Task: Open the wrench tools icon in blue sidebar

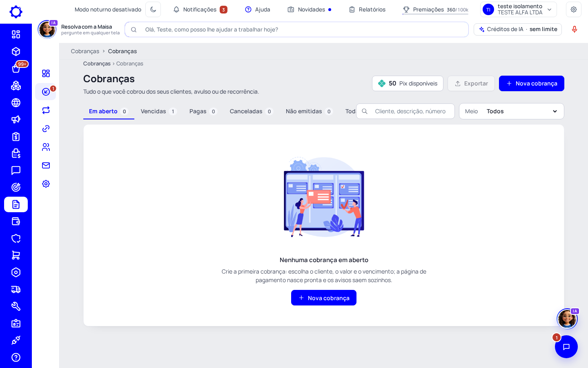Action: [x=16, y=306]
